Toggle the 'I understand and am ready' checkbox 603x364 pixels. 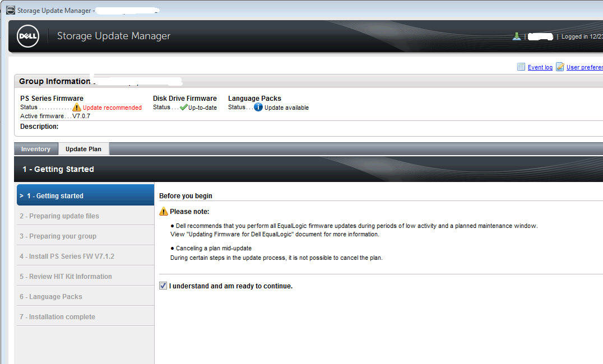tap(163, 286)
